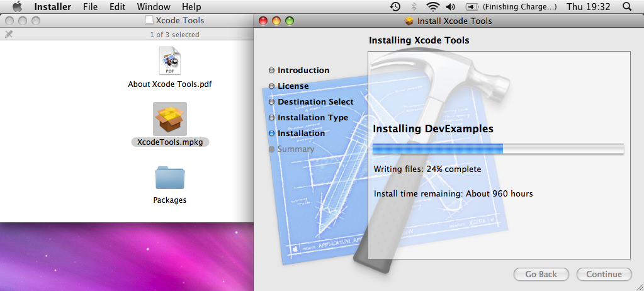Open the Wi-Fi status menu
Image resolution: width=644 pixels, height=291 pixels.
point(432,6)
